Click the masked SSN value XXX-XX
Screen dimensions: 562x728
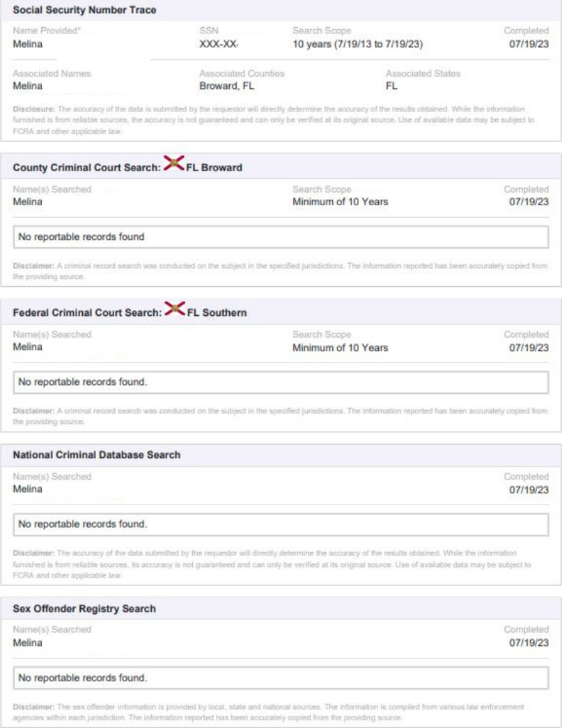click(x=219, y=44)
